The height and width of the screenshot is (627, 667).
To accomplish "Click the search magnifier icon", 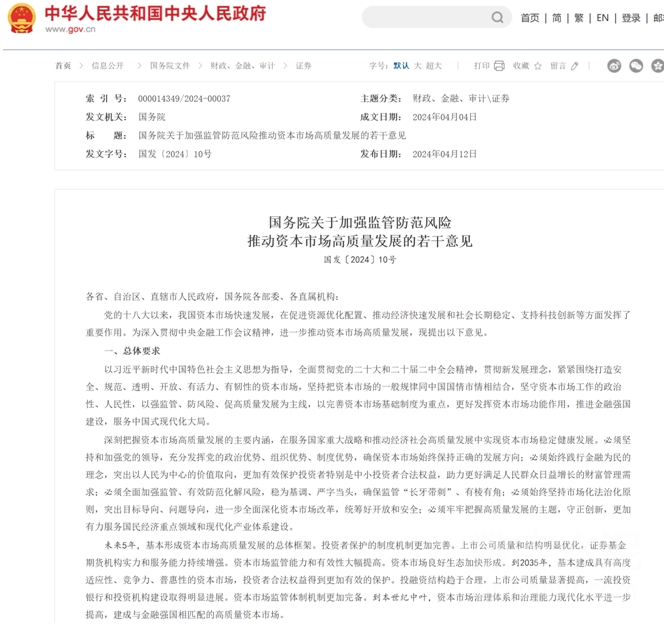I will 497,18.
